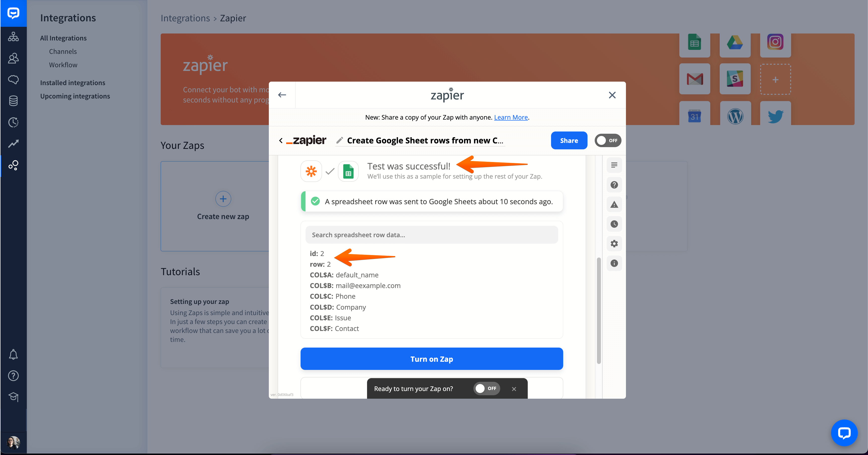
Task: Open the Zap help question icon
Action: [x=614, y=185]
